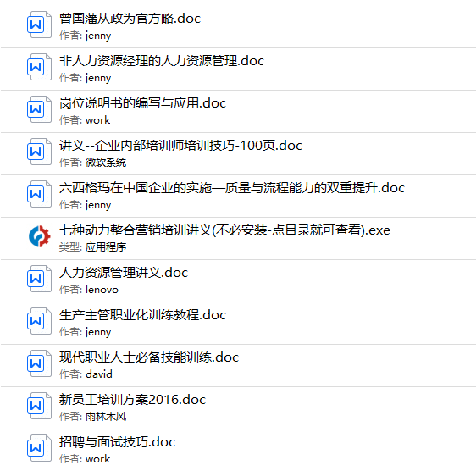476x476 pixels.
Task: Click author line 微软系统 under 讲义 file
Action: click(x=92, y=163)
